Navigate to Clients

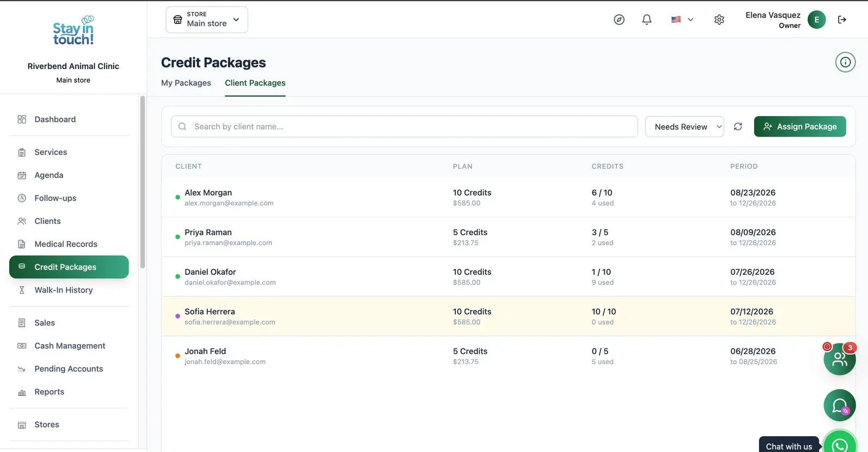69,221
